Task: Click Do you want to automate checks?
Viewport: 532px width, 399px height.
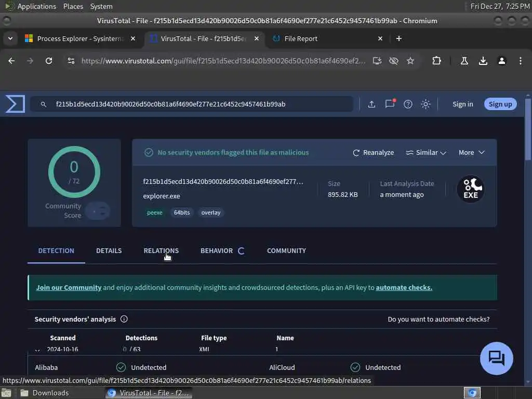Action: [x=438, y=320]
